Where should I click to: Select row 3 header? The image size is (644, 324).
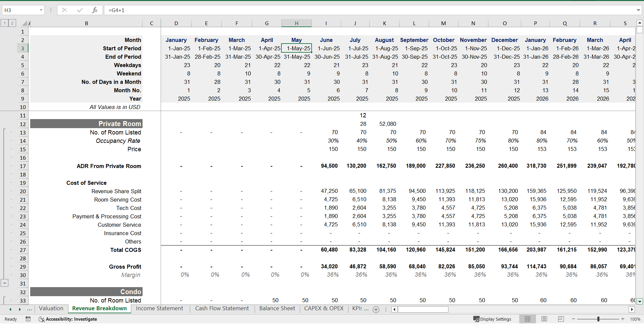pyautogui.click(x=22, y=48)
